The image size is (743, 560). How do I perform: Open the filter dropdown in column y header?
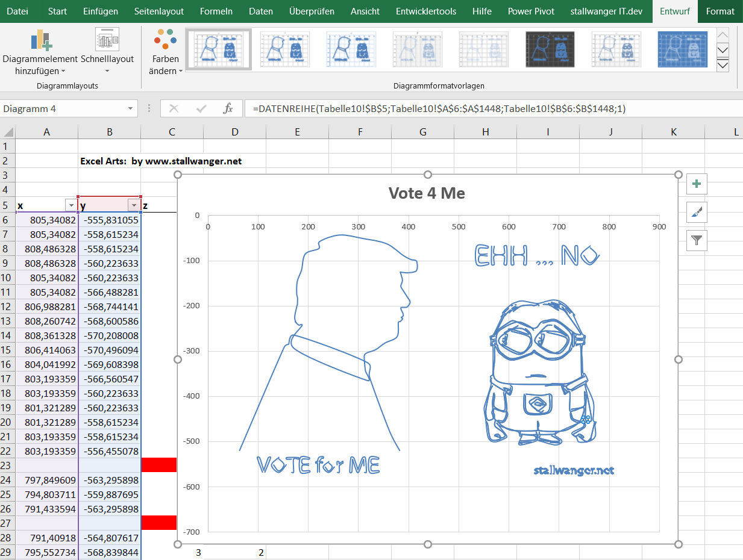[x=134, y=205]
